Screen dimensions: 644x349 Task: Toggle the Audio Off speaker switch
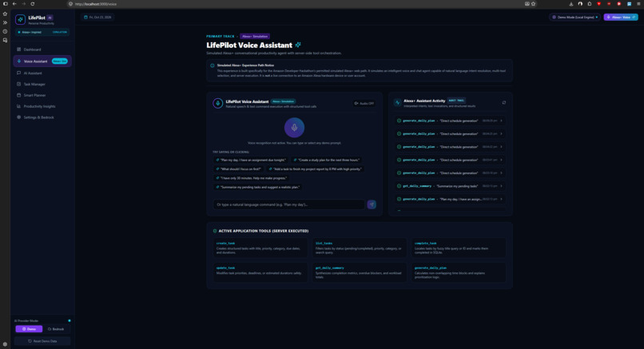point(364,104)
